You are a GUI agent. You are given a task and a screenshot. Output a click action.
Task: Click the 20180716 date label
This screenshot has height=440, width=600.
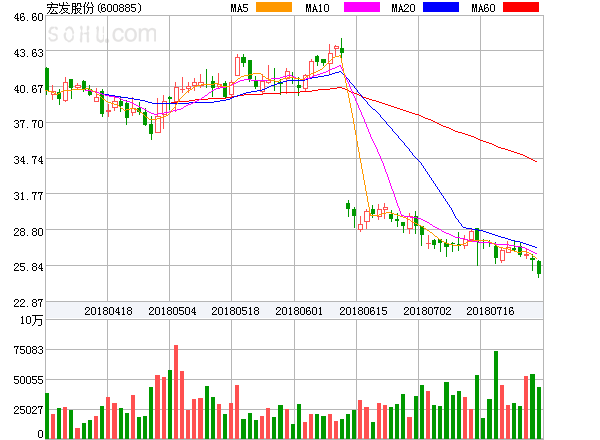pos(490,311)
